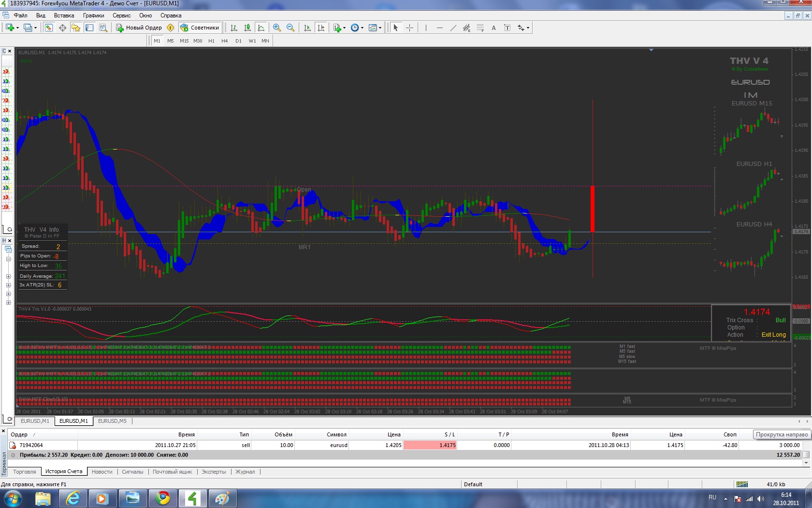This screenshot has width=812, height=508.
Task: Collapse the expanded Navigator tree node
Action: (8, 259)
